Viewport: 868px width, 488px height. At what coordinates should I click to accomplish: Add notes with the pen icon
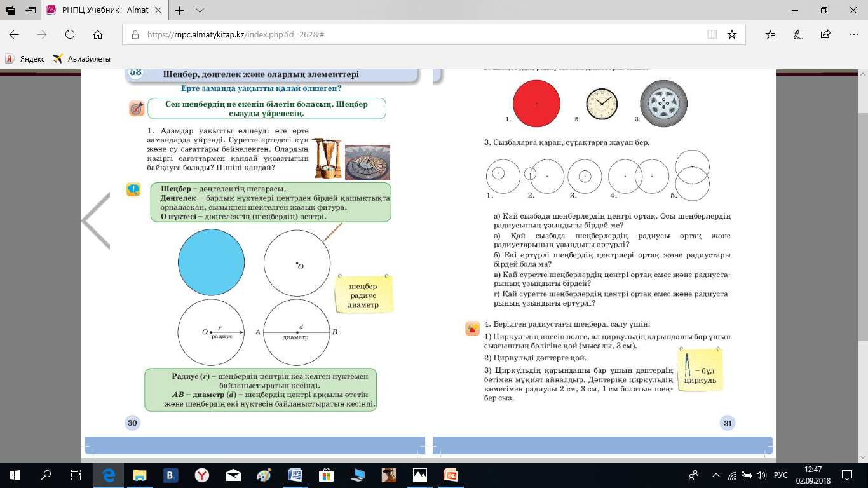click(799, 35)
